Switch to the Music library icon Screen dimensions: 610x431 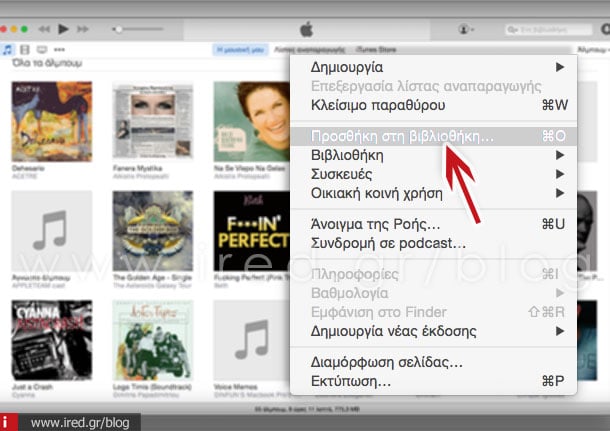(x=7, y=49)
